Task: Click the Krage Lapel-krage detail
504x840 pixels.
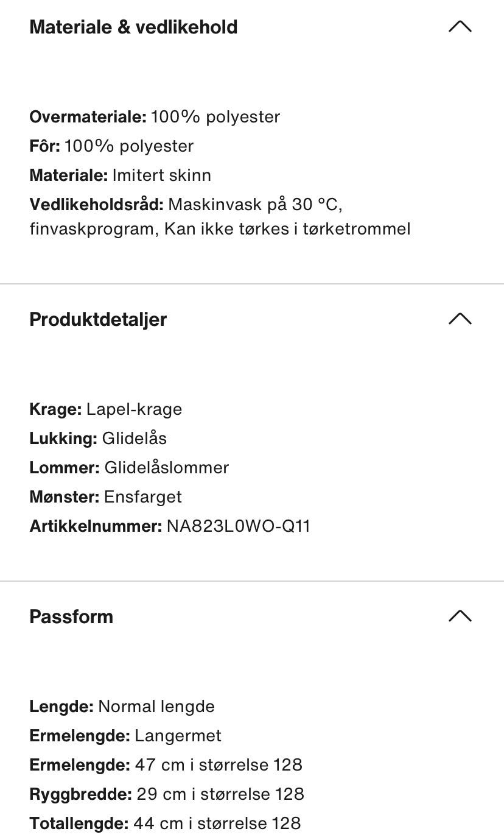Action: coord(105,409)
